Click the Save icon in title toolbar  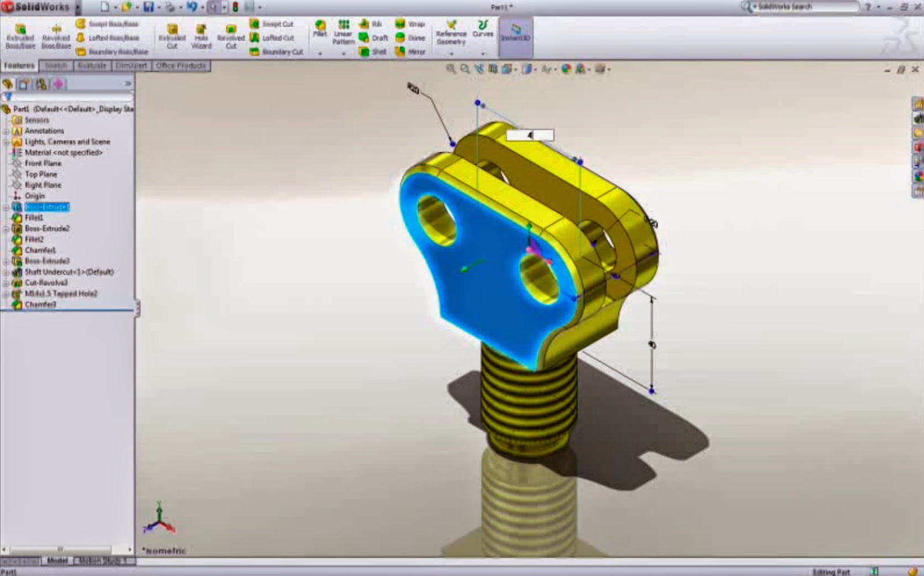tap(148, 7)
